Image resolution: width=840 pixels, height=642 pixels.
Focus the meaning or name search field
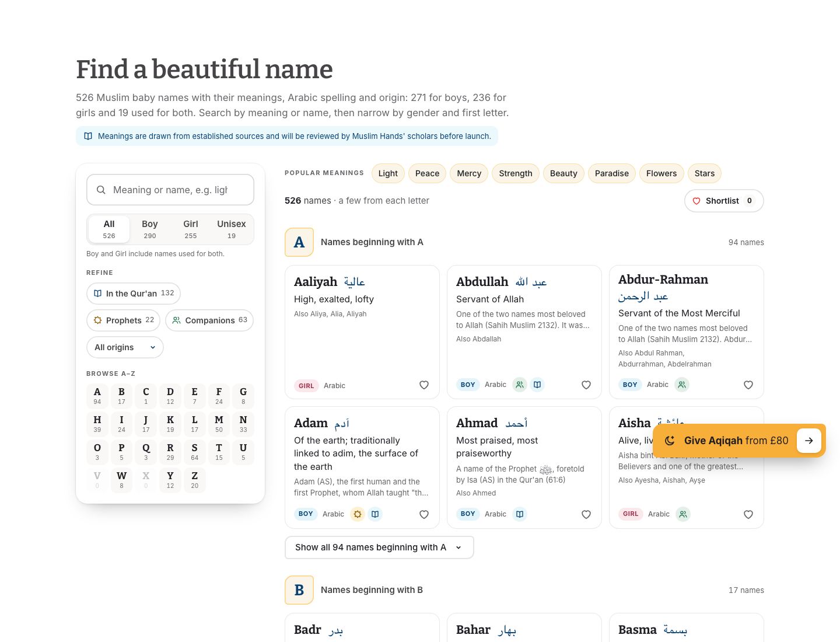click(170, 190)
